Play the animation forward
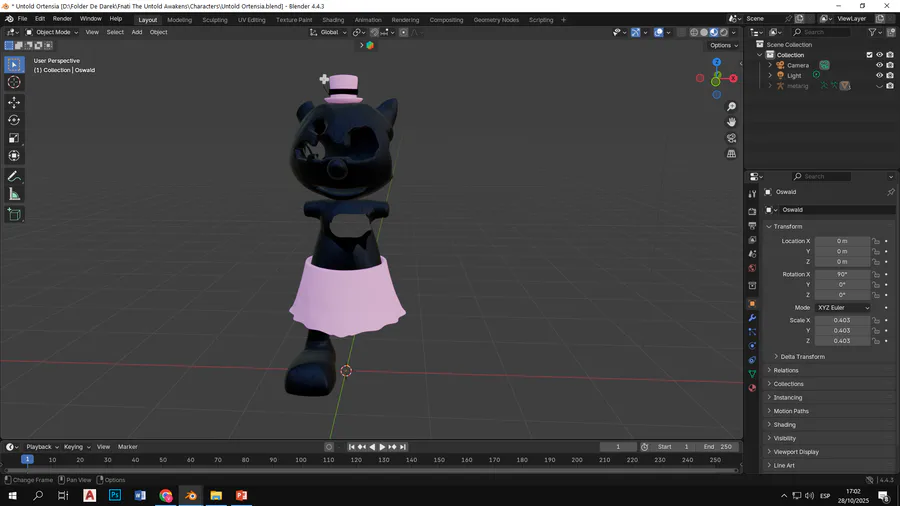Viewport: 900px width, 506px height. click(x=382, y=447)
